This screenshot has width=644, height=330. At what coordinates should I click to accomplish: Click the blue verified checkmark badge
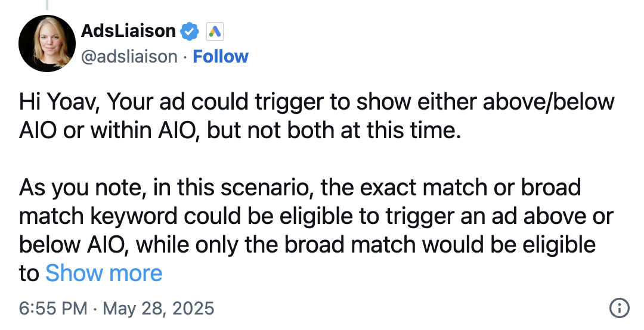point(190,32)
